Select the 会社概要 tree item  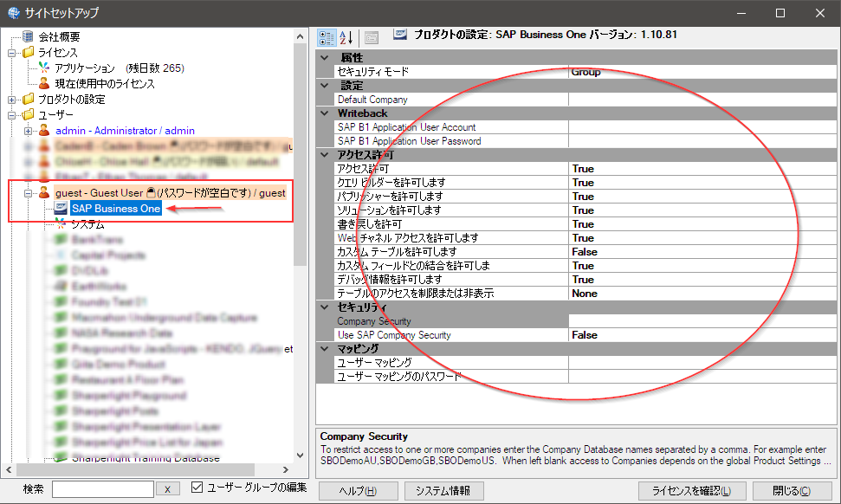pyautogui.click(x=59, y=36)
